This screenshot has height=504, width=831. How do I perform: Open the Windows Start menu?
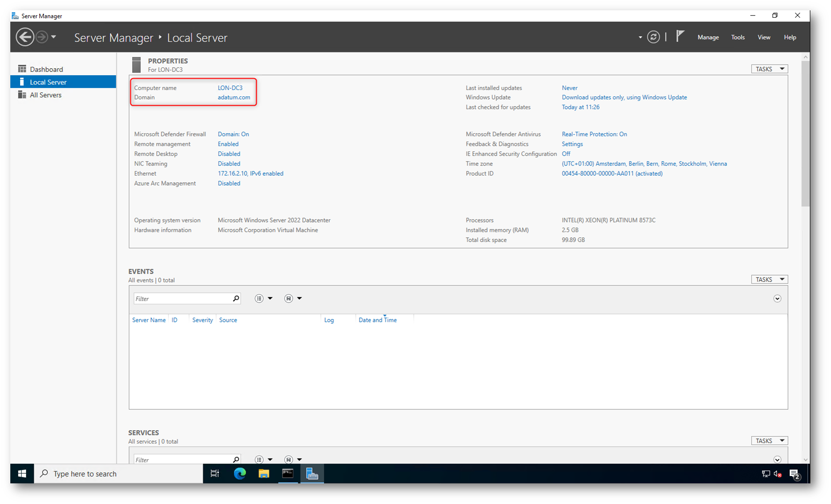(x=22, y=474)
